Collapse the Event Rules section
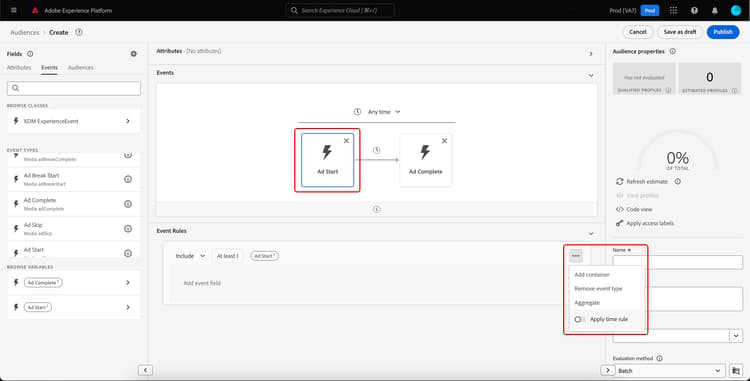 point(591,233)
